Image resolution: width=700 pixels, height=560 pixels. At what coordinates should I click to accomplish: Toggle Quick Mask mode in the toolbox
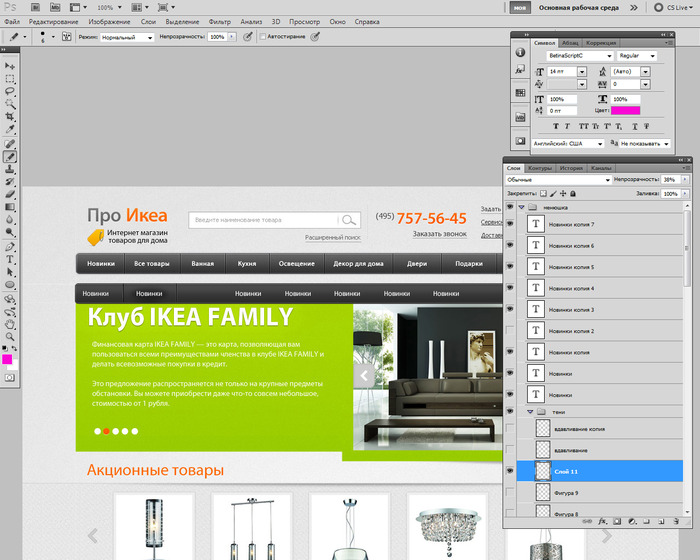pyautogui.click(x=10, y=378)
